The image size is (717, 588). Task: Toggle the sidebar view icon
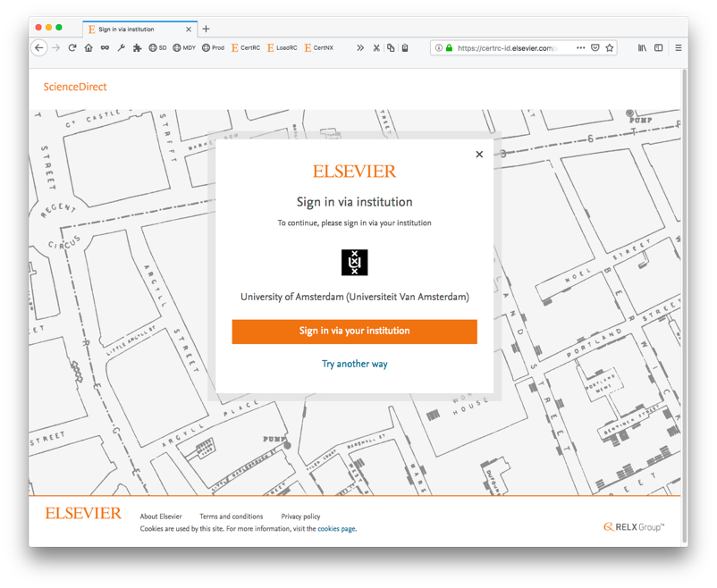pos(659,47)
